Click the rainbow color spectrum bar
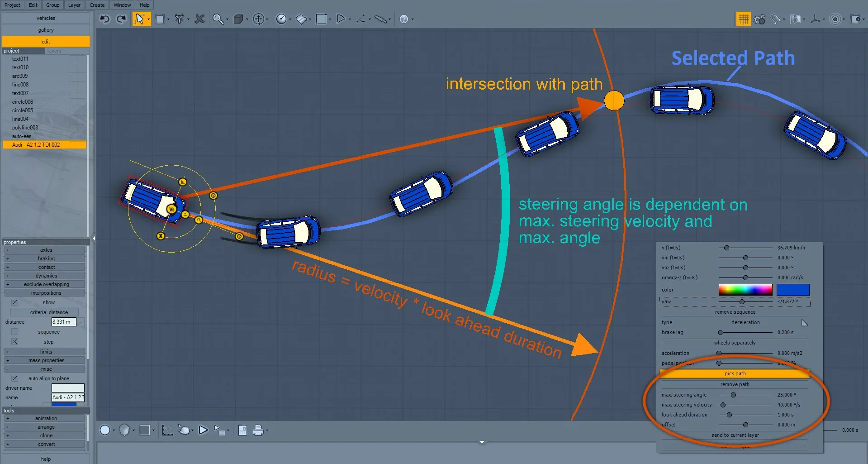 [x=745, y=290]
